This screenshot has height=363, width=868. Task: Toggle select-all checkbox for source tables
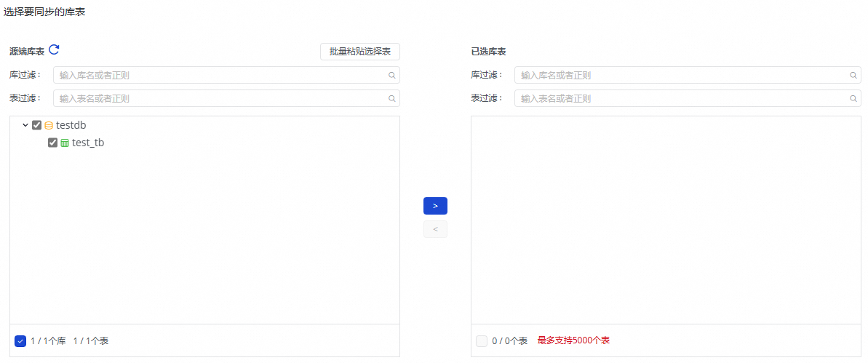[20, 341]
